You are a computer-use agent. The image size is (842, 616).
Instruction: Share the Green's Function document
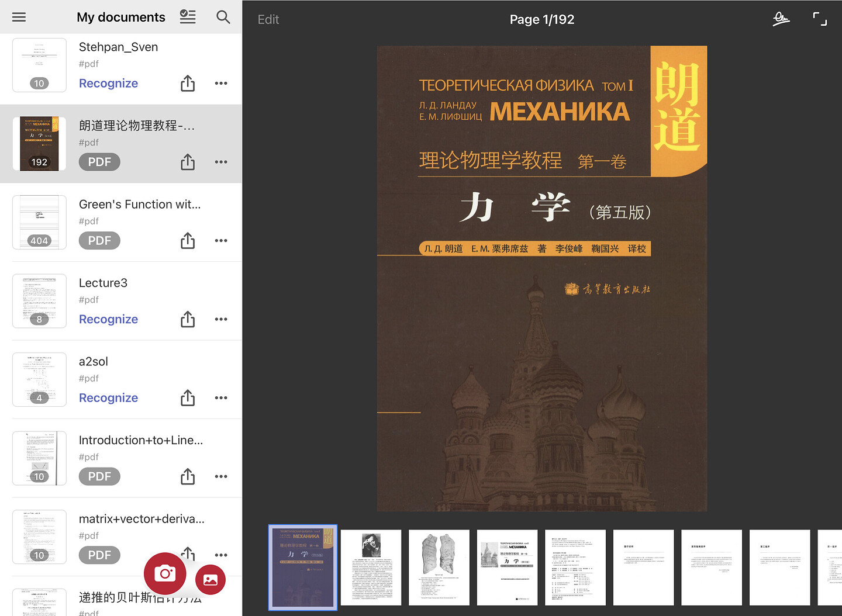pyautogui.click(x=188, y=241)
